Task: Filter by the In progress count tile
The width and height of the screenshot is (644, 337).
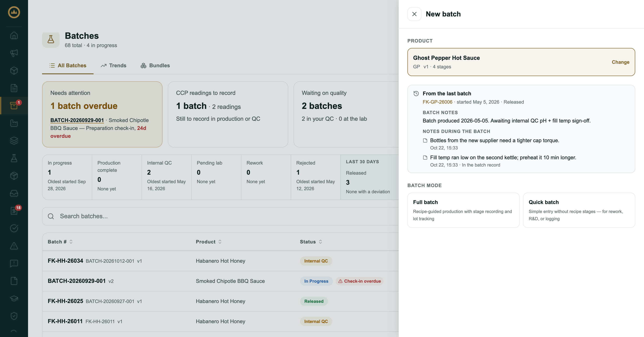Action: (x=67, y=177)
